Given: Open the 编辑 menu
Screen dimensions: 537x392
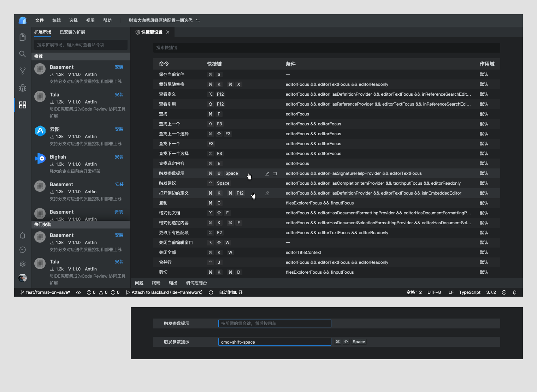Looking at the screenshot, I should pyautogui.click(x=57, y=20).
